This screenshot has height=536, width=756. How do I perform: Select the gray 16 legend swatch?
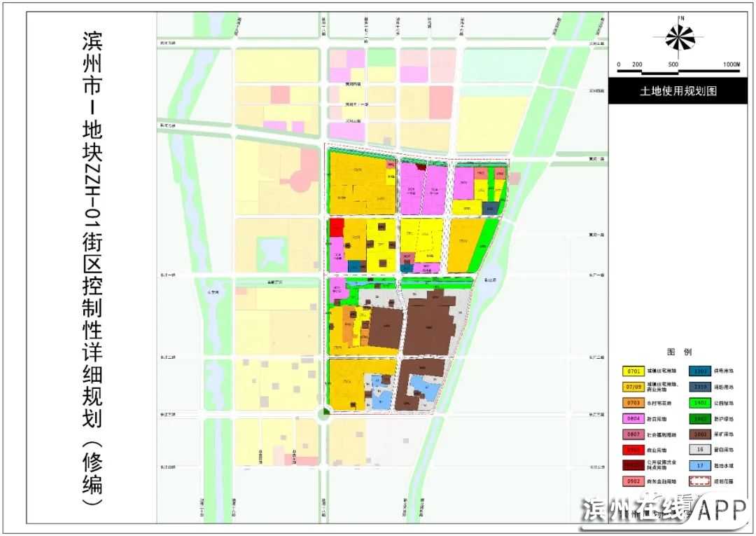point(701,450)
